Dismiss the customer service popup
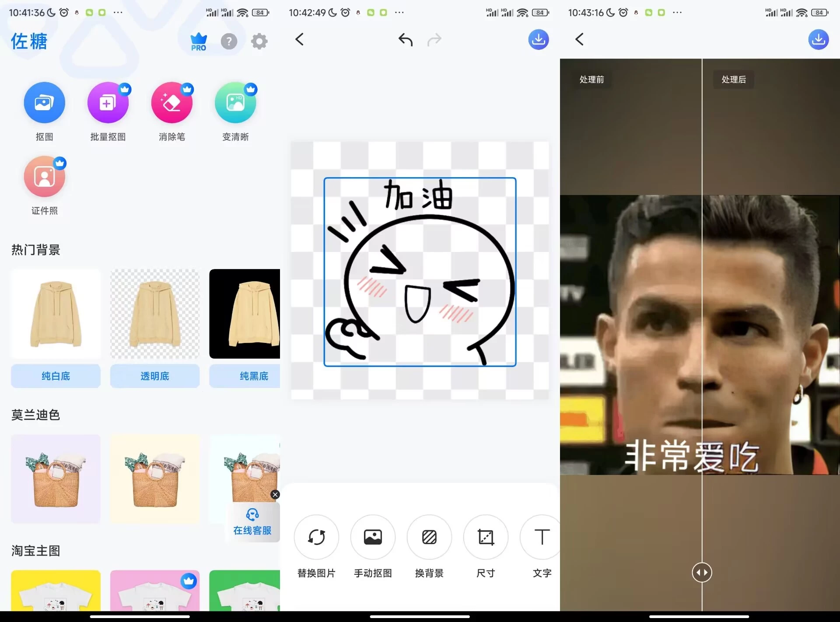 (x=275, y=494)
